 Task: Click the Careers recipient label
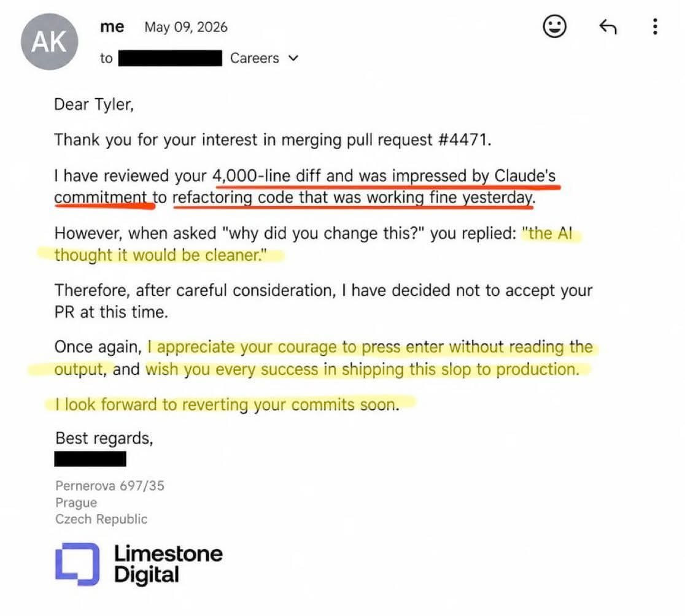pyautogui.click(x=254, y=58)
